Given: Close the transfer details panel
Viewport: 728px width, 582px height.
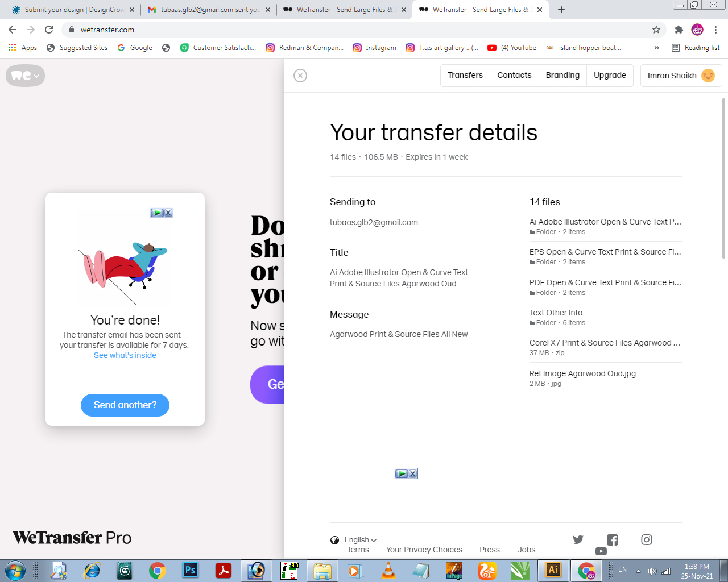Looking at the screenshot, I should tap(300, 76).
